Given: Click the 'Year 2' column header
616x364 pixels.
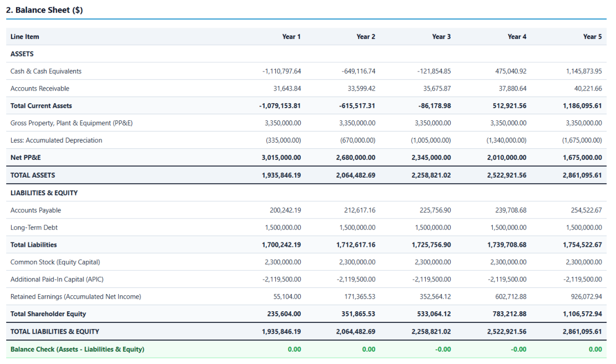Looking at the screenshot, I should coord(366,37).
